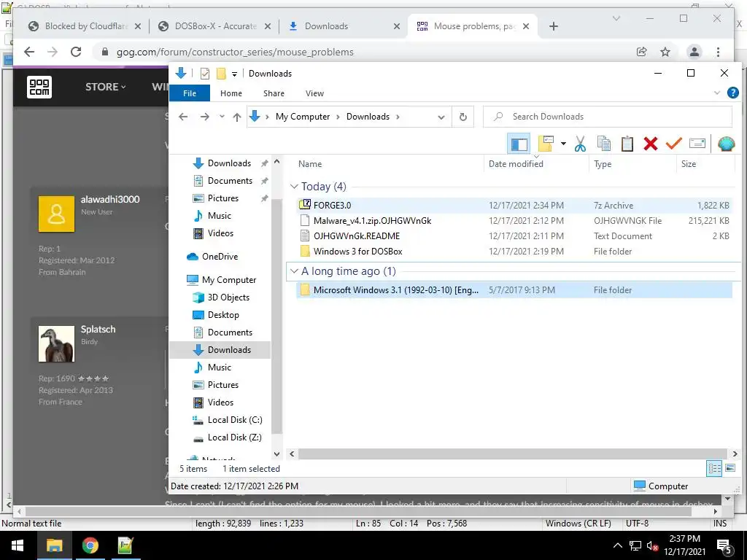Screen dimensions: 747x560
Task: Click navigation pane scroll up arrow
Action: click(276, 162)
